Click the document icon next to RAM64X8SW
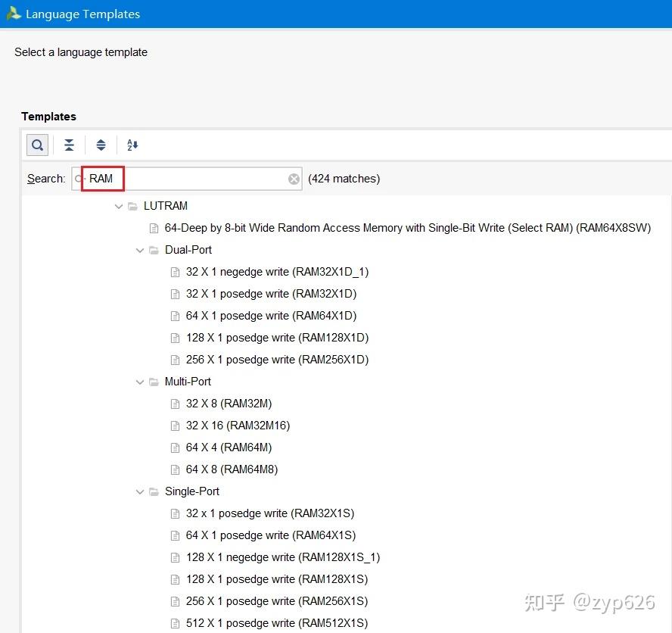672x633 pixels. point(154,227)
